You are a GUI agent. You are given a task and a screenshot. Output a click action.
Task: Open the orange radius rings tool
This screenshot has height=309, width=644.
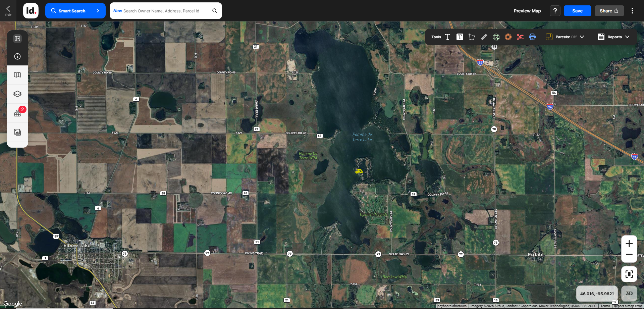coord(508,37)
